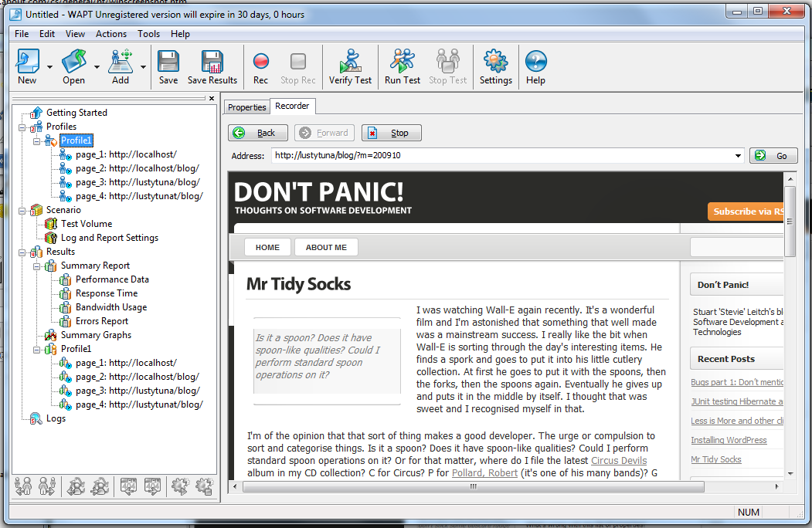Open the New button dropdown arrow
Viewport: 812px width, 528px height.
(49, 67)
